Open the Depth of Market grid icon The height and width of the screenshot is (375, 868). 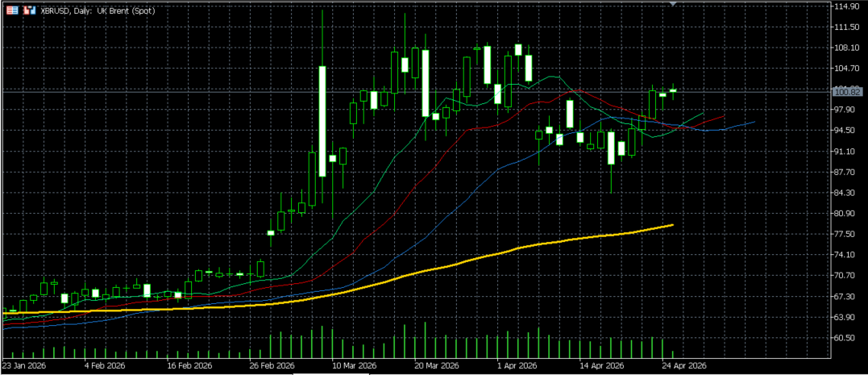11,10
